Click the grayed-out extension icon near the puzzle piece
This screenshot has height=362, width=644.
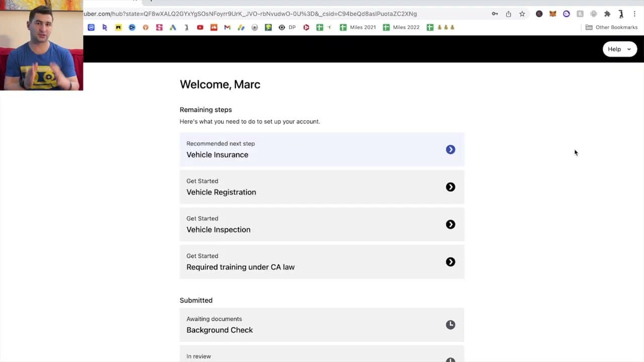pos(593,14)
